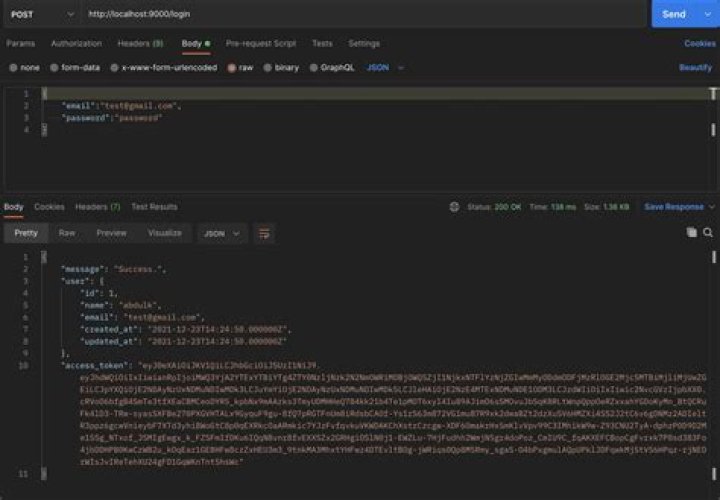Click the search response icon

708,232
